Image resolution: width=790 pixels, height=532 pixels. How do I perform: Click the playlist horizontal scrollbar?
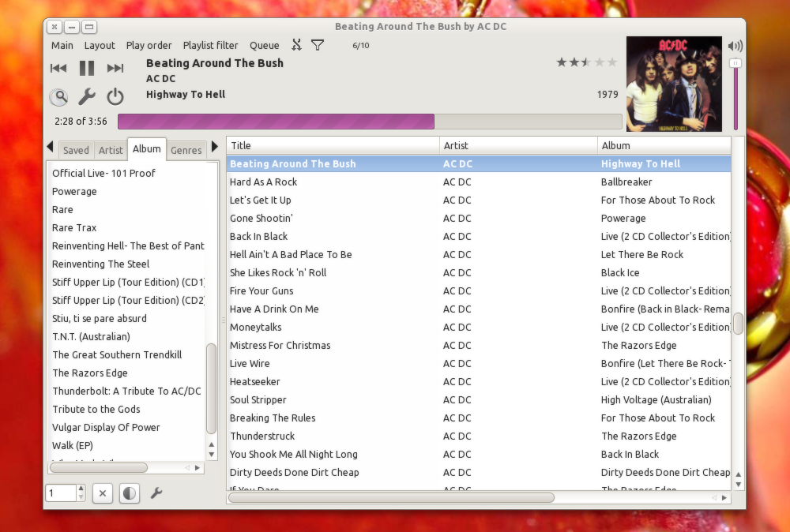click(391, 497)
